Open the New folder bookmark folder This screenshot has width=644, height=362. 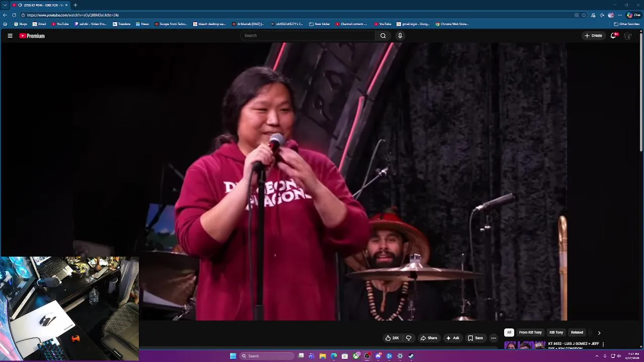[319, 24]
